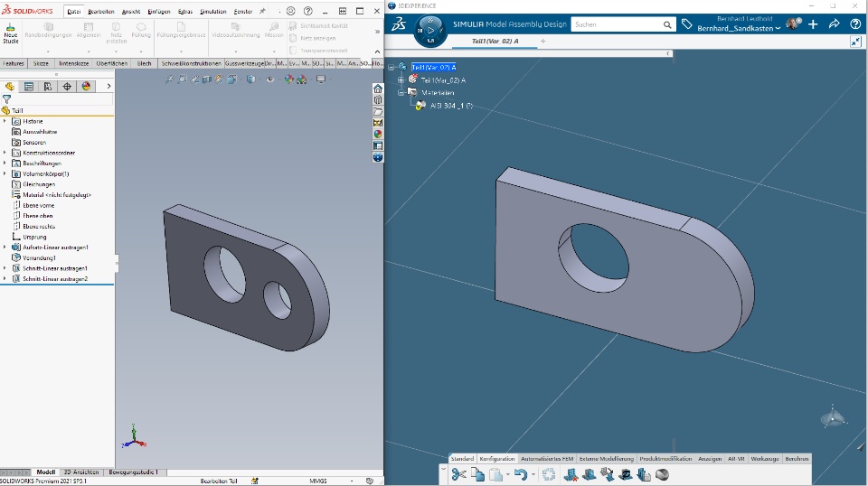Collapse the root Teil1(Var_02) A node in 3DEXPERIENCE tree
This screenshot has width=868, height=486.
[x=392, y=67]
